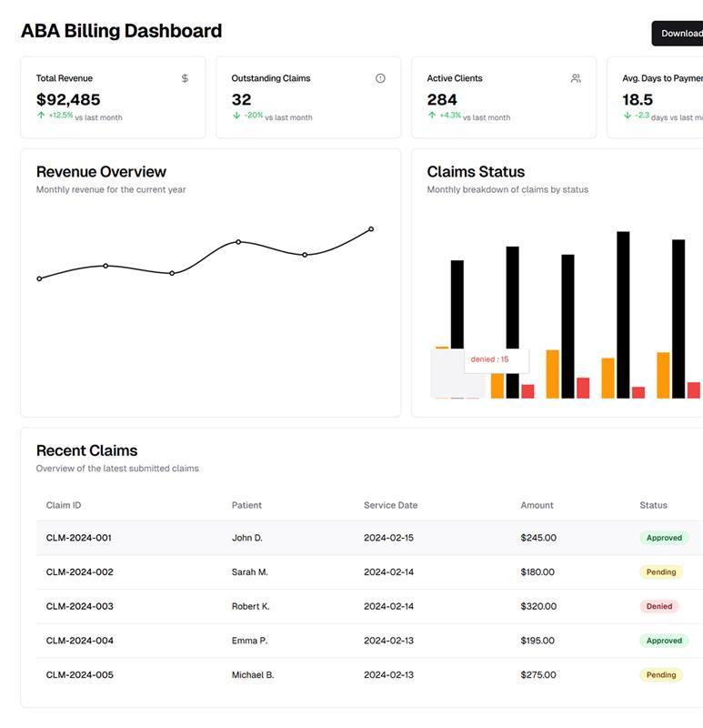
Task: Select the Michael B. patient row
Action: click(253, 675)
